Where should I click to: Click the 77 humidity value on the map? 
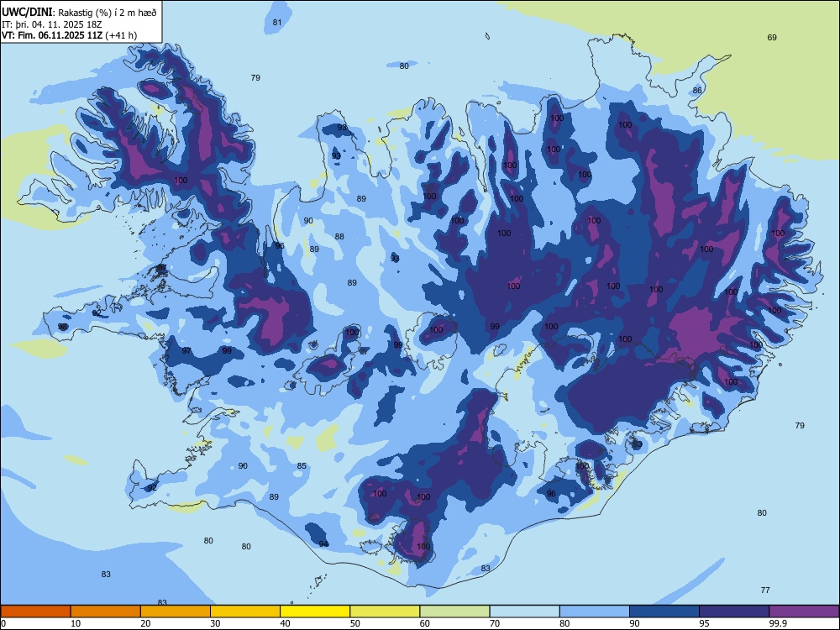765,591
